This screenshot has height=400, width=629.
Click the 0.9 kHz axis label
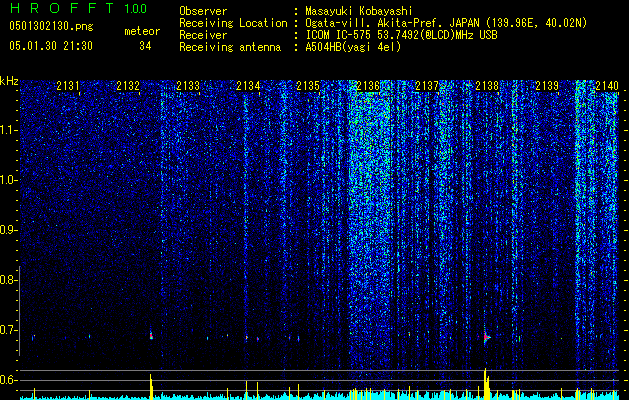point(9,230)
